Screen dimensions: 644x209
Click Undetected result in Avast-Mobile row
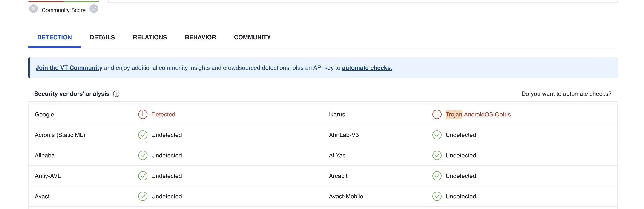(x=461, y=197)
